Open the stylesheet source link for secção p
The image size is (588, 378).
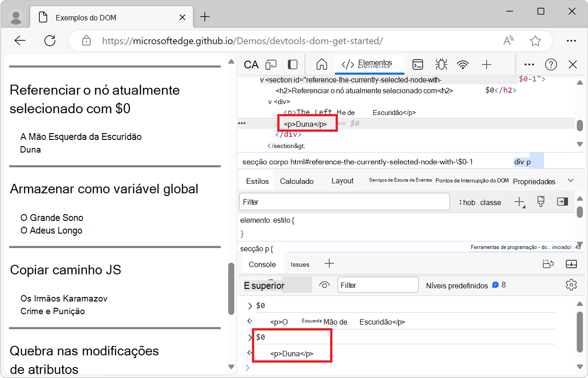coord(526,247)
